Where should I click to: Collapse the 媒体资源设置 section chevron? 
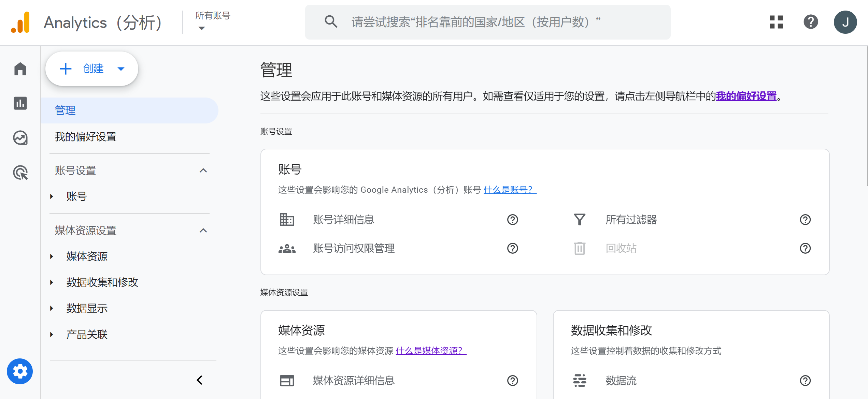(x=203, y=231)
